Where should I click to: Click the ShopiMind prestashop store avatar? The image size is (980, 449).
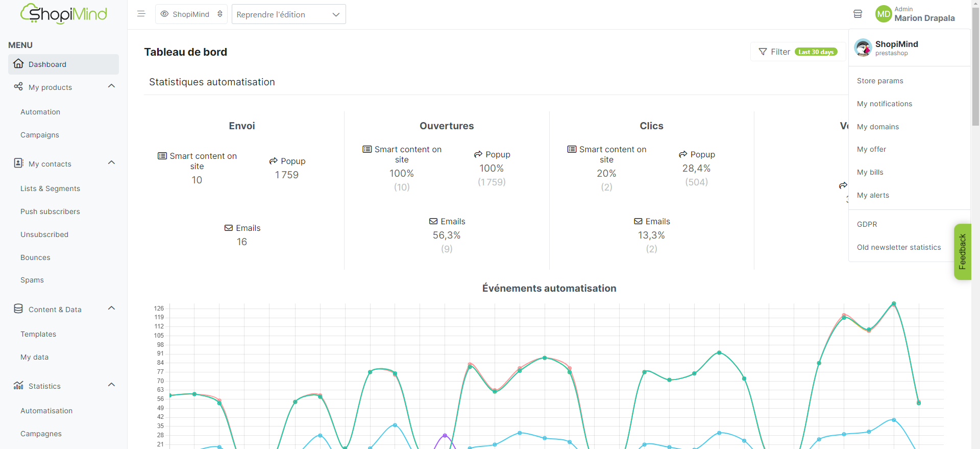[863, 48]
